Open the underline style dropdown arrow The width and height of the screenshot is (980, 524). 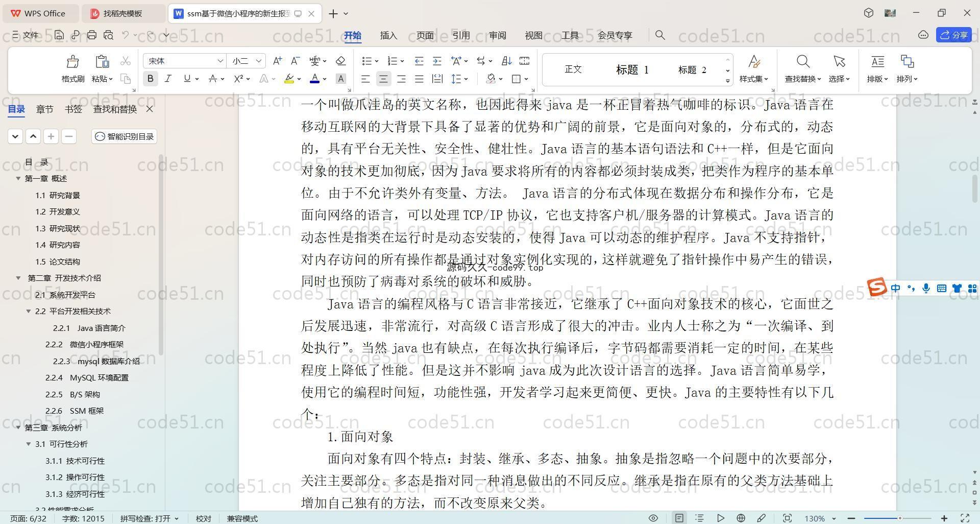click(197, 79)
